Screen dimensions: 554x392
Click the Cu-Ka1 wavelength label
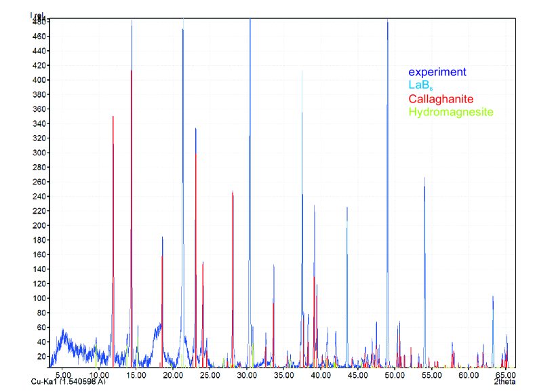click(x=68, y=382)
